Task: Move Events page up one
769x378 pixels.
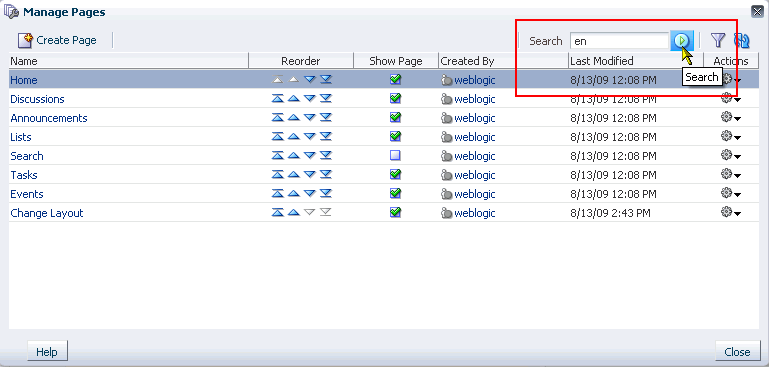Action: click(293, 194)
